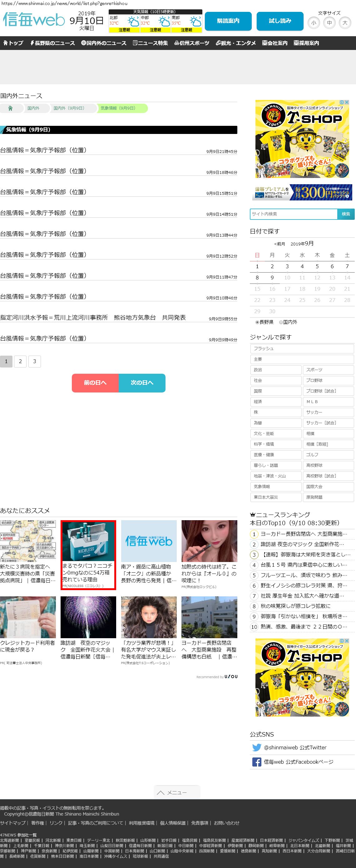Click the 購読案内 button
Image resolution: width=356 pixels, height=868 pixels.
(x=228, y=21)
